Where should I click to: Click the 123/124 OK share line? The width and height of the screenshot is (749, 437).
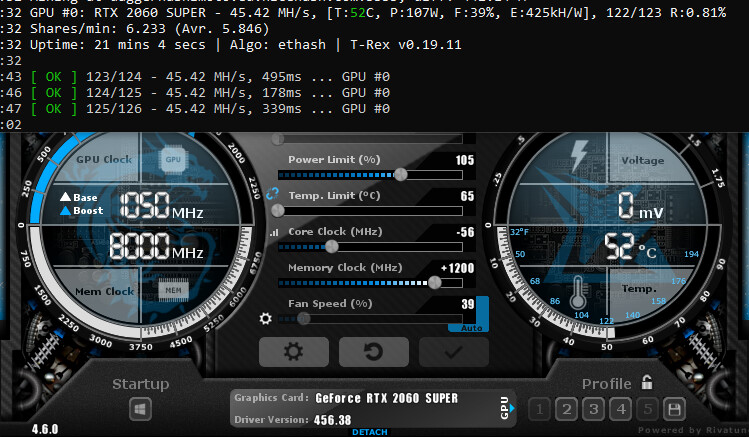195,77
